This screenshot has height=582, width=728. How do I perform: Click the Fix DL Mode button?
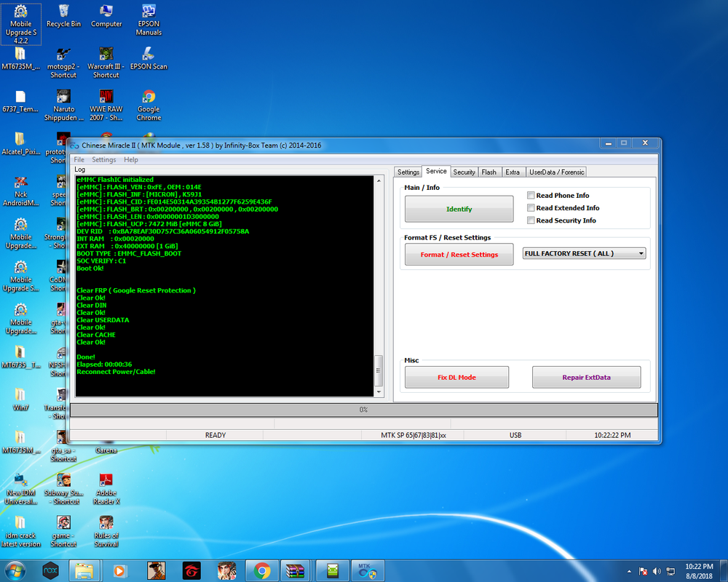(x=456, y=378)
